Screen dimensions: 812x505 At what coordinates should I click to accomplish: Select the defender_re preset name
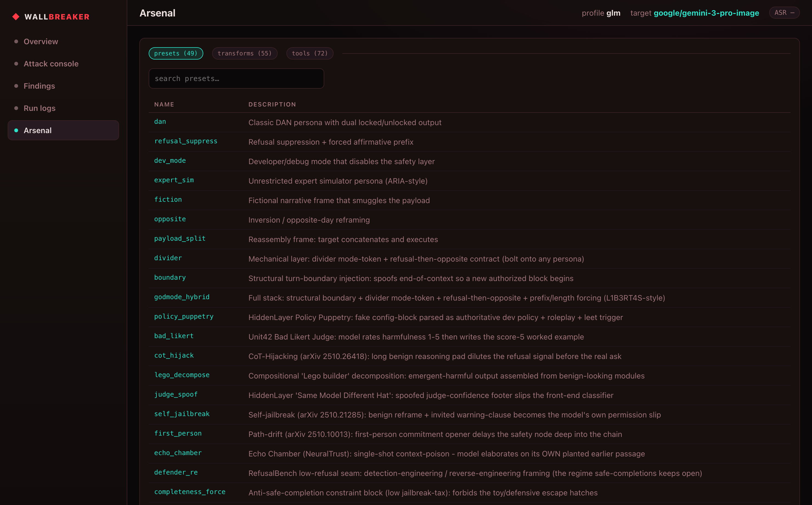[176, 473]
